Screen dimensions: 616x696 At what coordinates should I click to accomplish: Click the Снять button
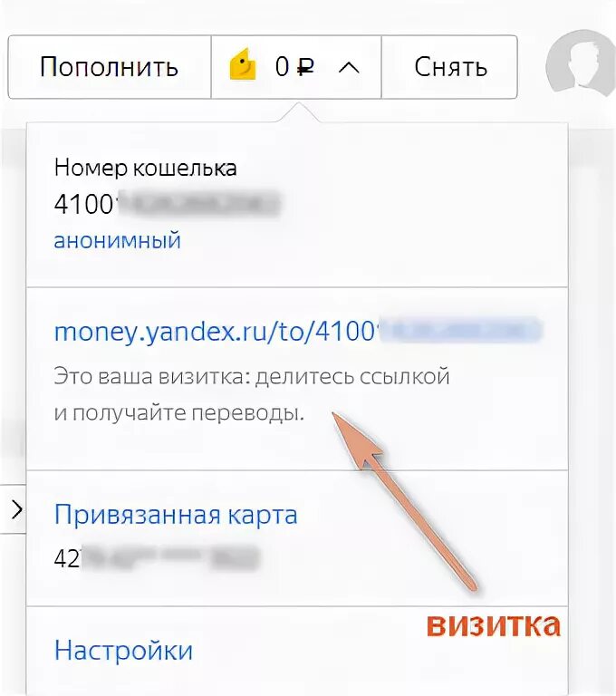coord(449,67)
